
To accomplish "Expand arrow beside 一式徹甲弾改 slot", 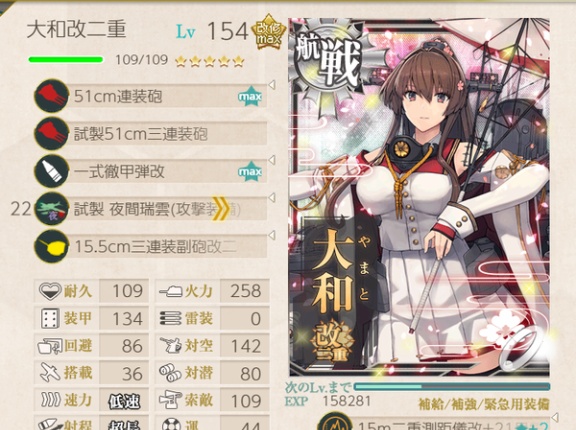I will tap(272, 160).
